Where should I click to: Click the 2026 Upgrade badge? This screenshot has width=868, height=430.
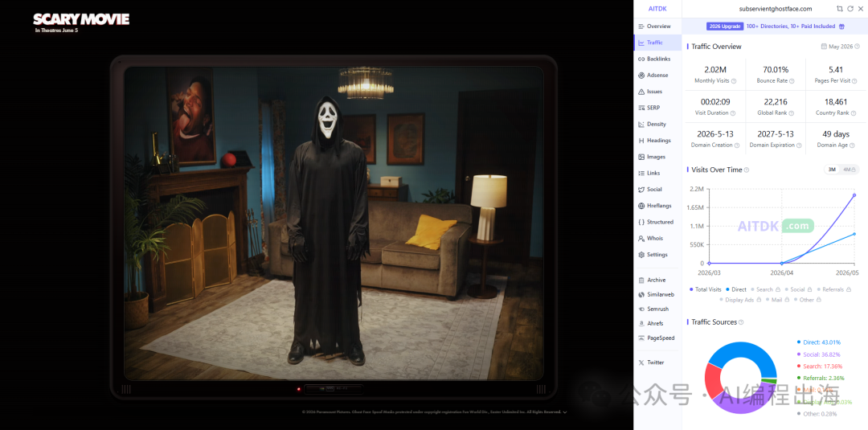(725, 26)
